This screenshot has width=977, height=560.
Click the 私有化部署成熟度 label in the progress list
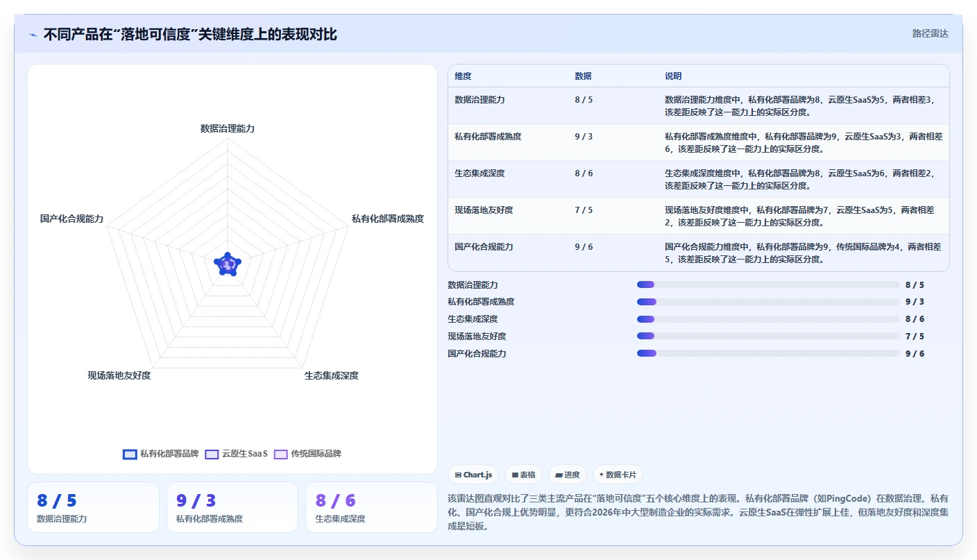481,302
